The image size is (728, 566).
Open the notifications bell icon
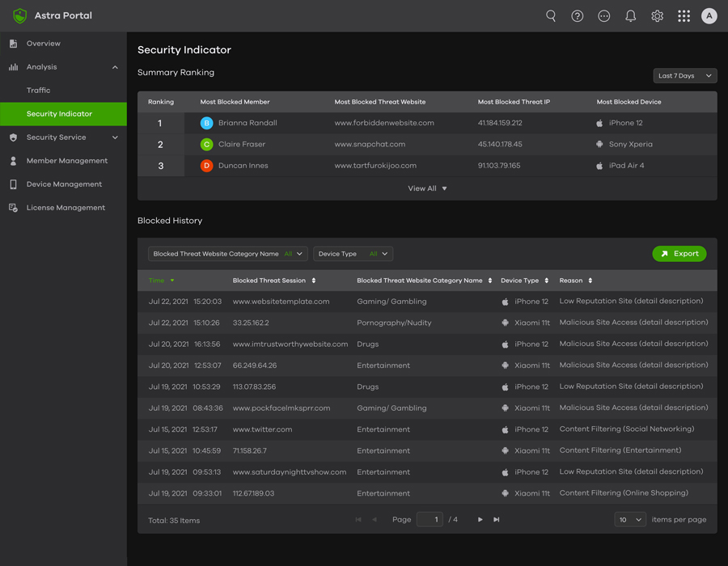pos(631,16)
